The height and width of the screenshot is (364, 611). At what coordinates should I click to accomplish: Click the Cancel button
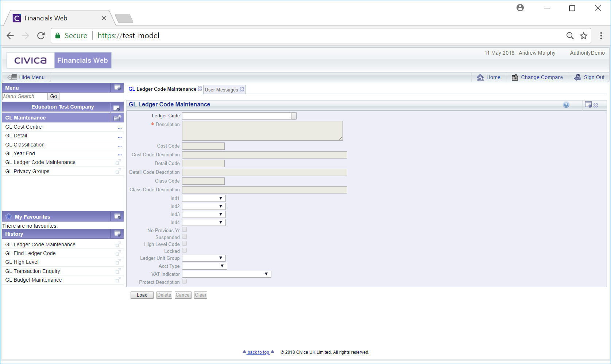(183, 295)
